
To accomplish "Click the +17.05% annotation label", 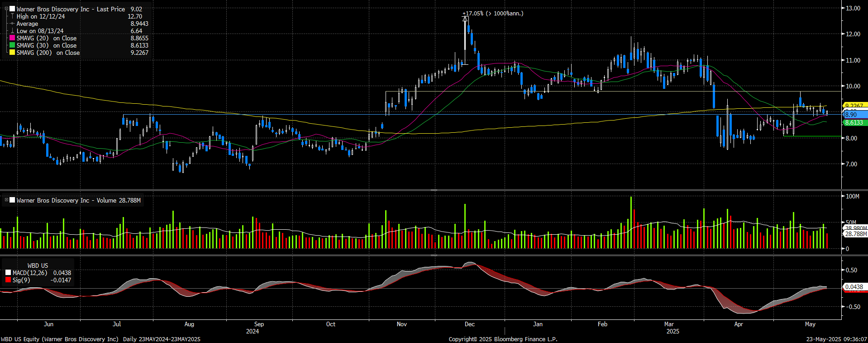I will click(493, 13).
